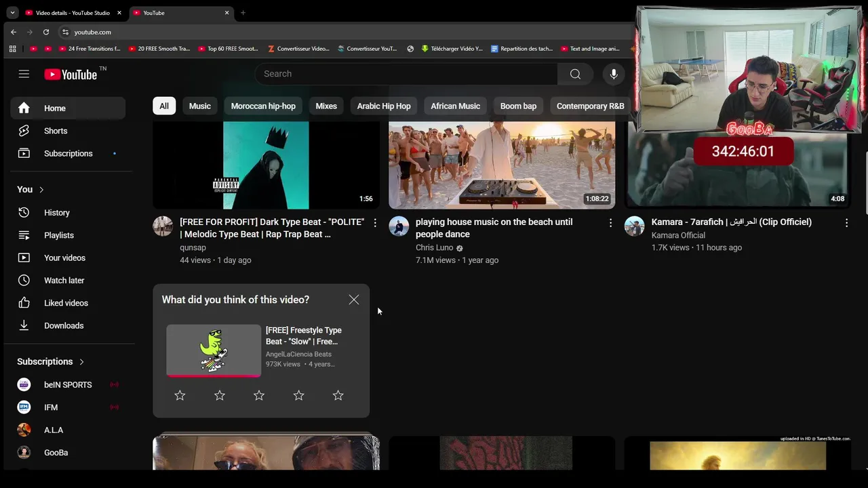Open Liked videos in the sidebar
This screenshot has width=868, height=488.
tap(68, 303)
